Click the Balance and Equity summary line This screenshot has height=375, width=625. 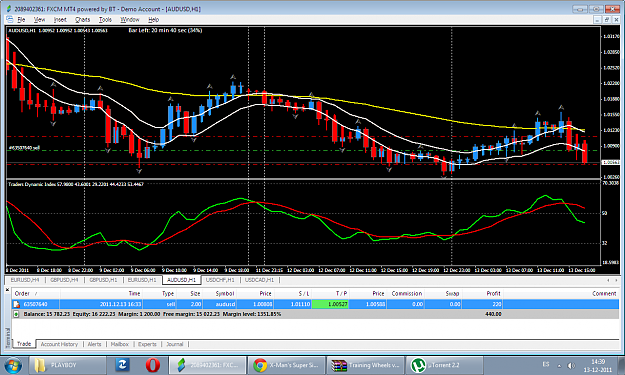coord(152,314)
